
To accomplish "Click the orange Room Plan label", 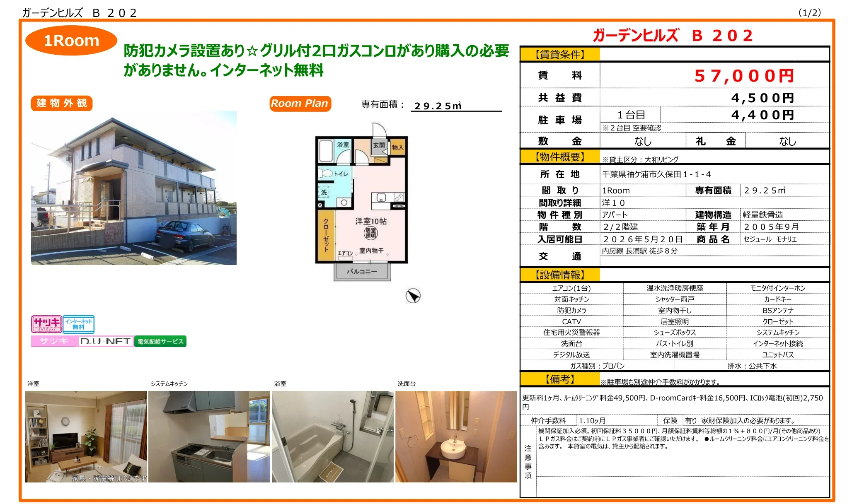I will [x=300, y=104].
